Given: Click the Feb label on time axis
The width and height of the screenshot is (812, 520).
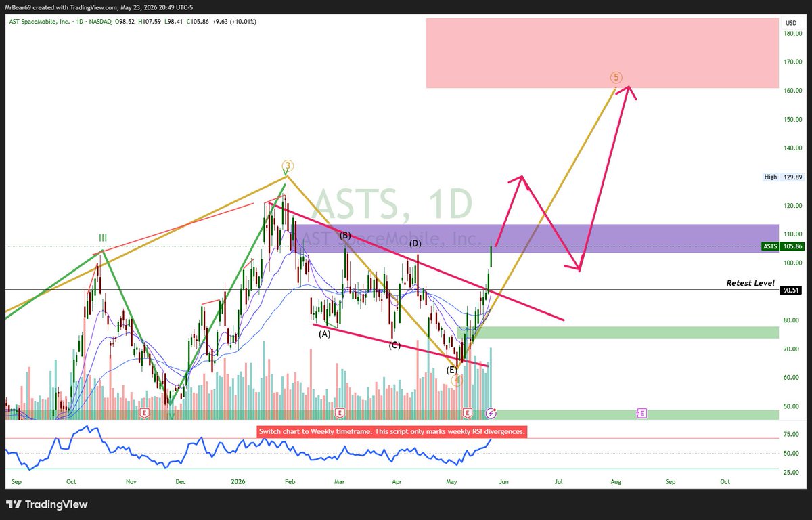Looking at the screenshot, I should pyautogui.click(x=290, y=482).
